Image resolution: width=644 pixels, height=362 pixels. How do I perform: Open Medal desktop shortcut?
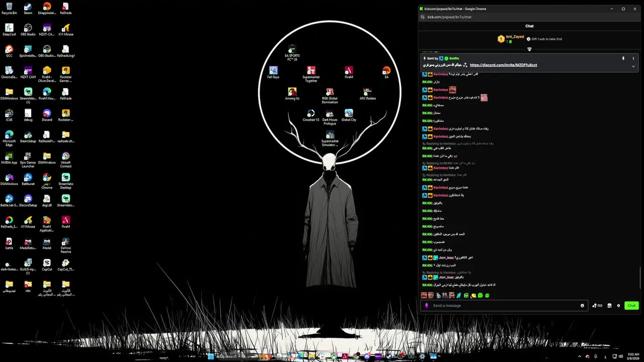tap(47, 244)
